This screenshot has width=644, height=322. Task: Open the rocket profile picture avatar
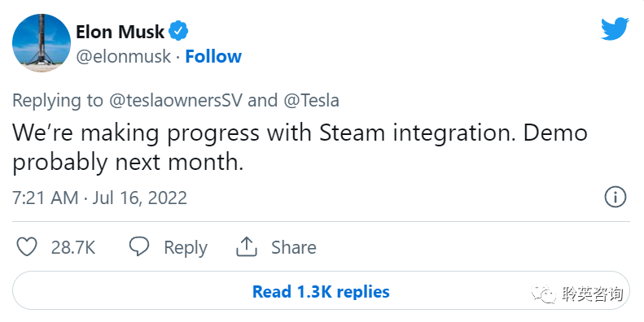(42, 42)
